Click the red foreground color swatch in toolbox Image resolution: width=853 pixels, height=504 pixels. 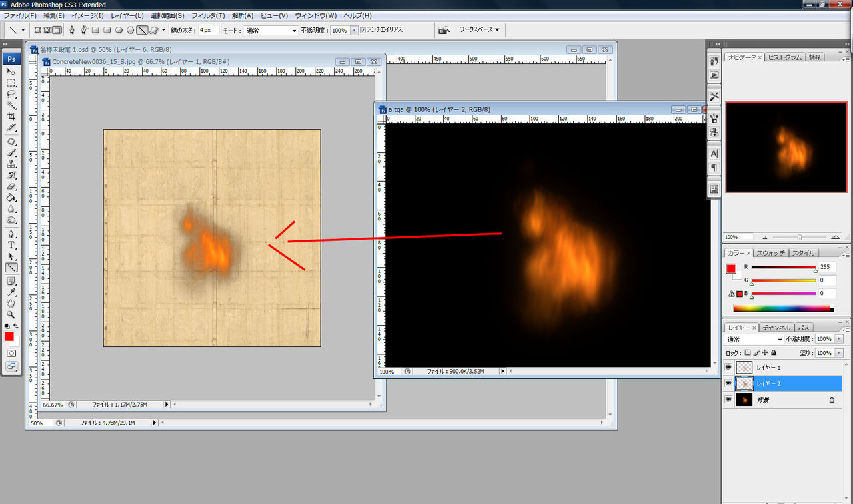tap(9, 336)
